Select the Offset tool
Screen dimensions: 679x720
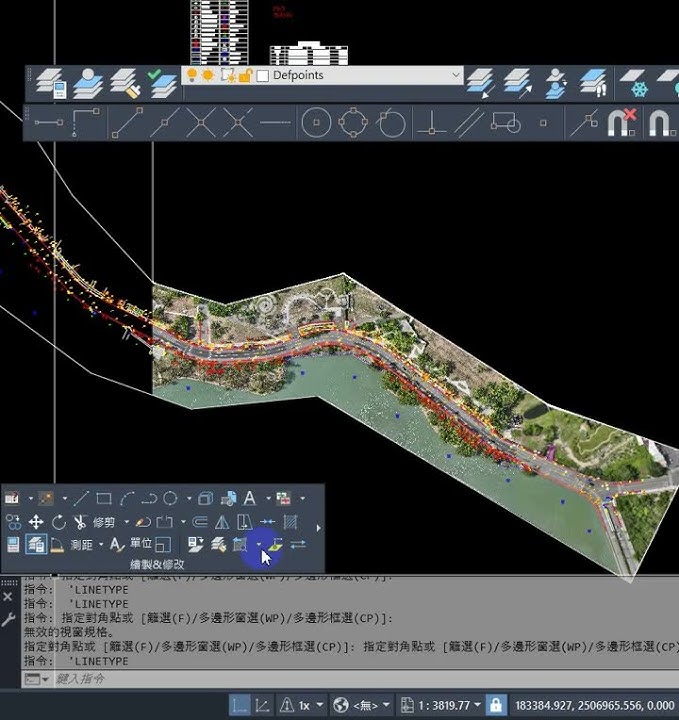[x=200, y=522]
